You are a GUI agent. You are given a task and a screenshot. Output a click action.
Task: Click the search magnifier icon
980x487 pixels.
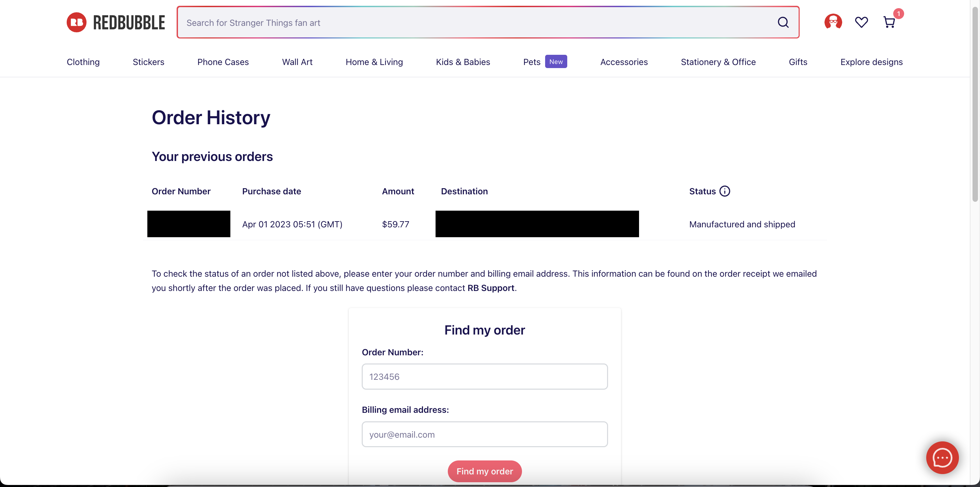[783, 22]
